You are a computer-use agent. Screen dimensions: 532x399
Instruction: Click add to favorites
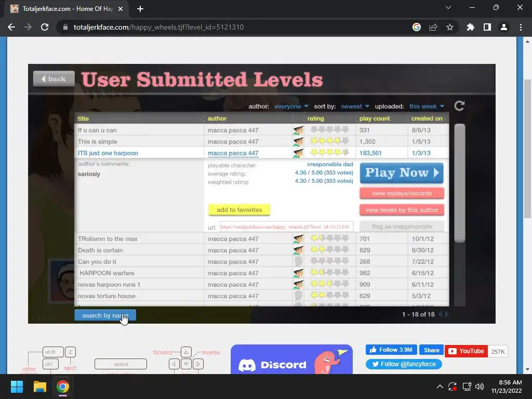tap(239, 210)
